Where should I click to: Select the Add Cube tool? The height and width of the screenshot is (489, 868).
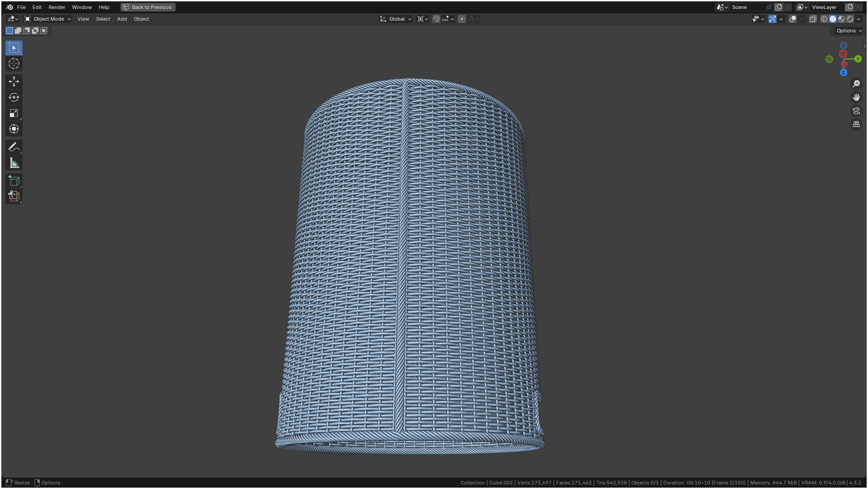click(x=14, y=181)
